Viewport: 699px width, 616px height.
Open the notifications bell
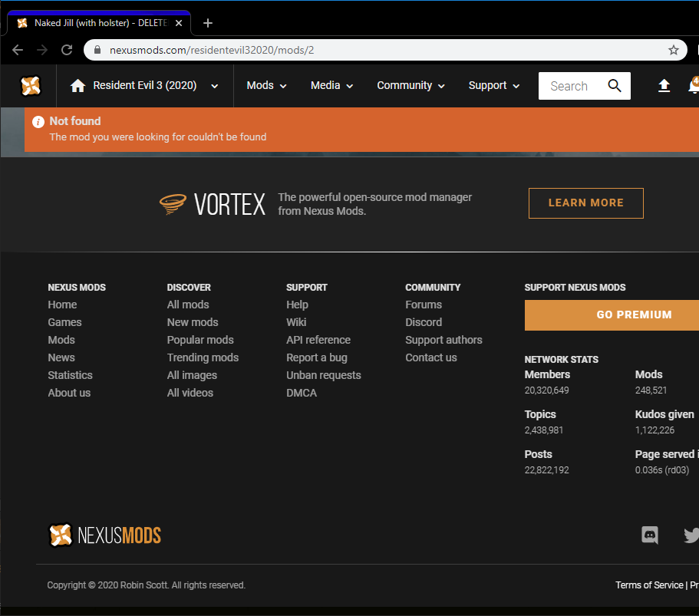694,86
